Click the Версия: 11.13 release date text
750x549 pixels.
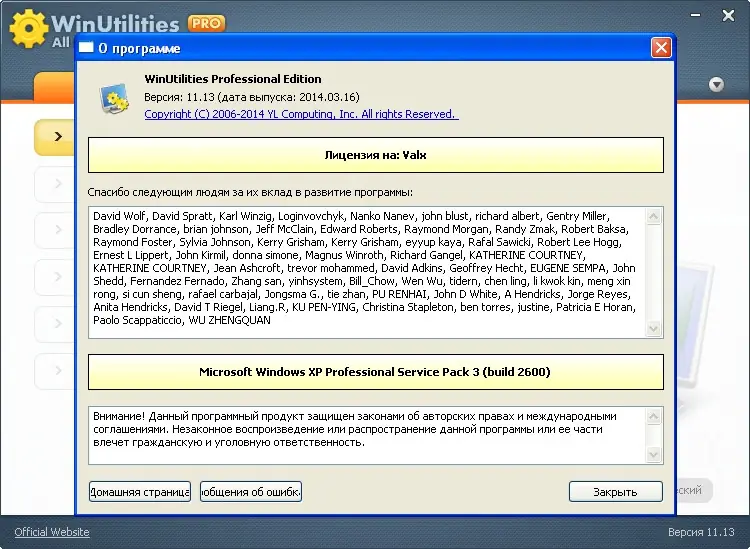252,97
